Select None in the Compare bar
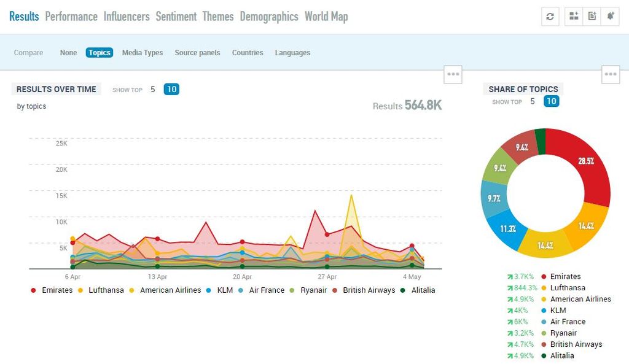The image size is (629, 364). click(x=68, y=53)
